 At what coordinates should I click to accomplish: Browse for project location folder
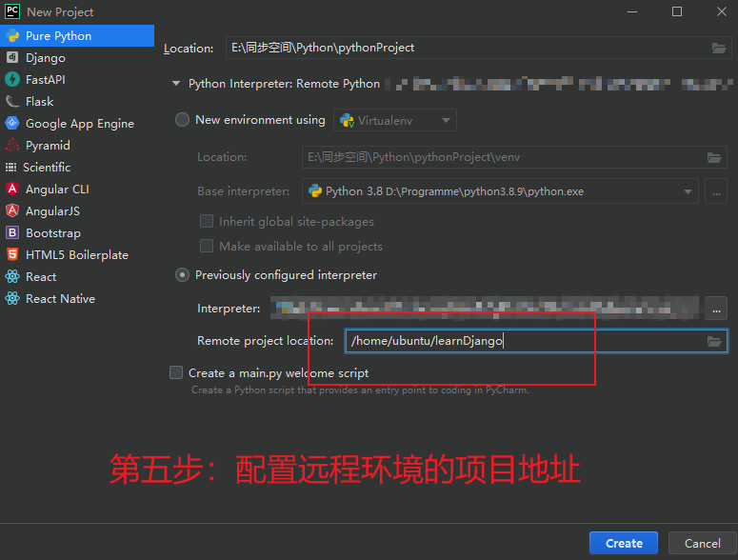(x=719, y=48)
